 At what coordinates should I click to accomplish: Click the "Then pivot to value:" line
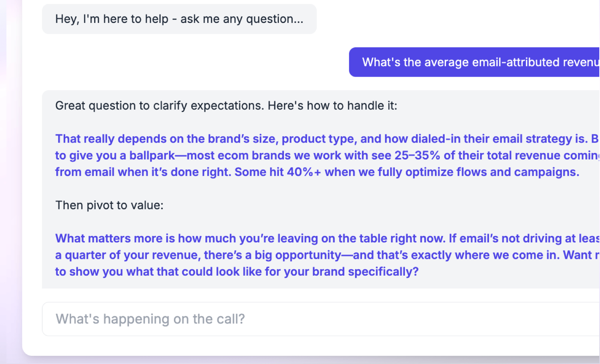[x=109, y=205]
